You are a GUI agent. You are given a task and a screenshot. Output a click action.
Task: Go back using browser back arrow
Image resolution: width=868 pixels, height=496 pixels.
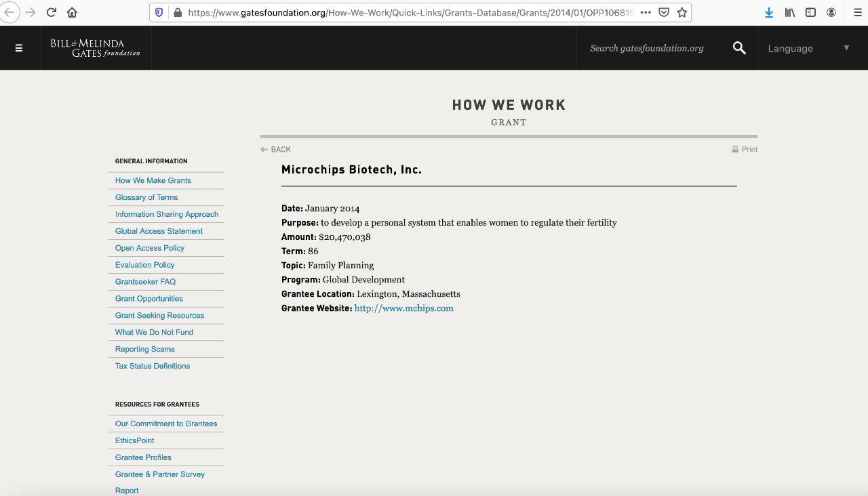point(8,12)
